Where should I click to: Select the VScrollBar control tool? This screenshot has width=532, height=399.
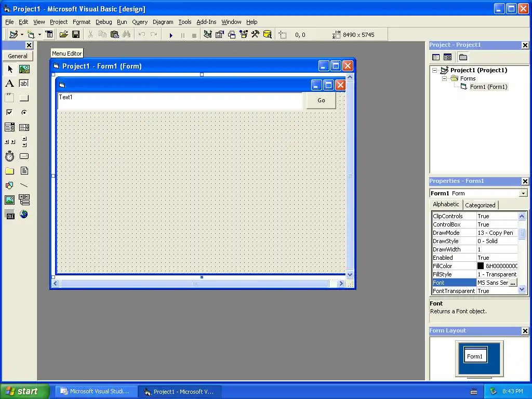[x=24, y=142]
